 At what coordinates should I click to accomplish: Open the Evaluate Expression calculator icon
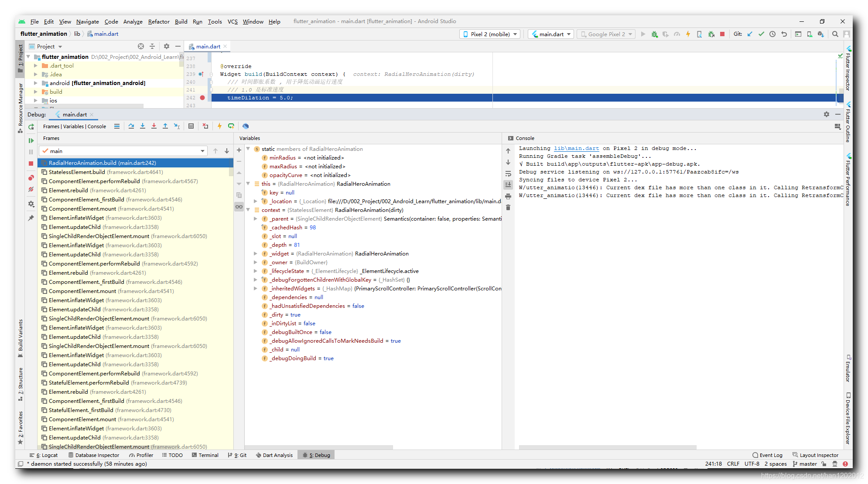click(x=191, y=126)
